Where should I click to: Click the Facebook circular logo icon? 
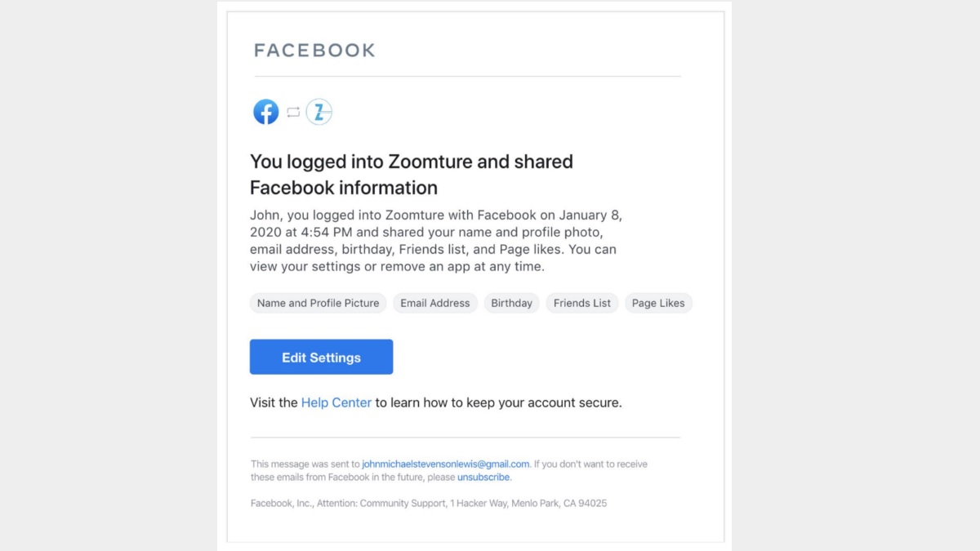[x=265, y=111]
